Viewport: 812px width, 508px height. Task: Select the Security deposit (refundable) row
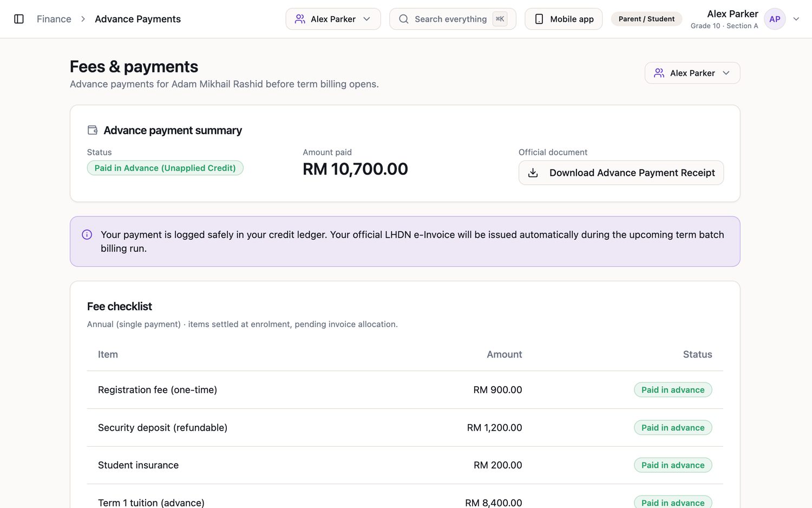click(405, 428)
